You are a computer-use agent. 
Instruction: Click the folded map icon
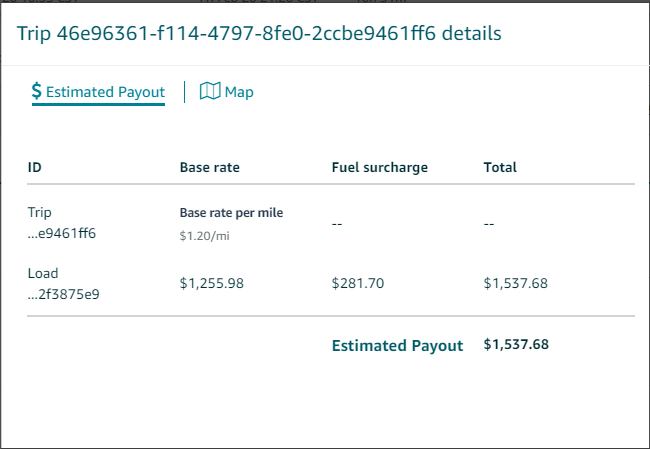point(210,91)
